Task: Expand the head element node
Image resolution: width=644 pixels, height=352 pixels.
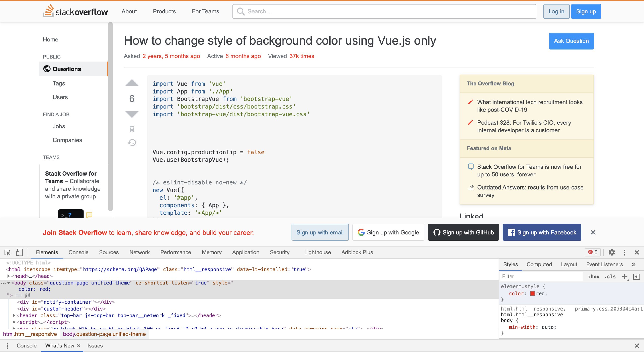Action: click(9, 276)
